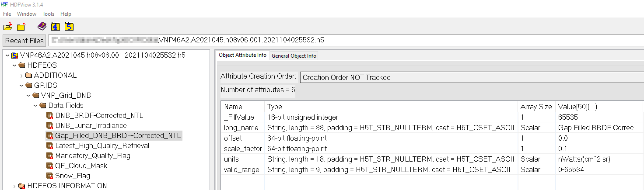Click the HDF5 library version icon
This screenshot has height=190, width=644.
coord(69,26)
